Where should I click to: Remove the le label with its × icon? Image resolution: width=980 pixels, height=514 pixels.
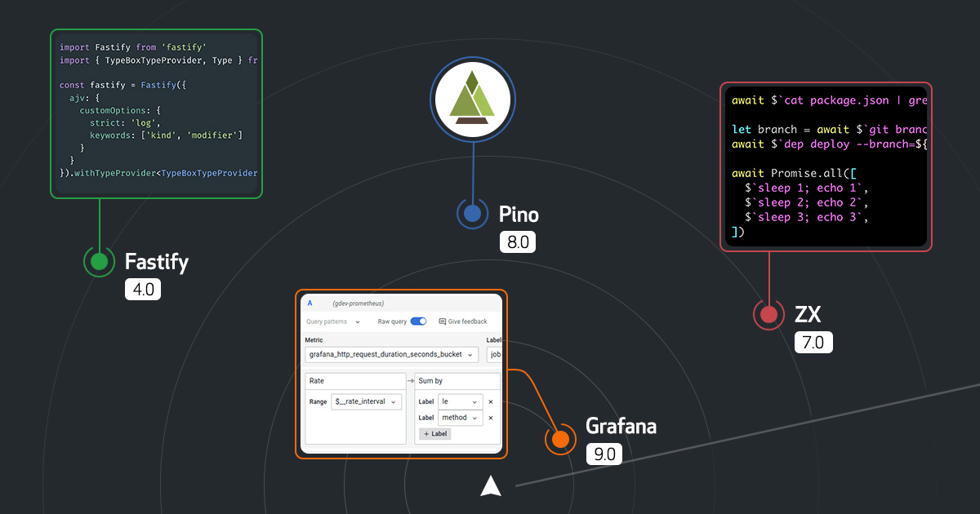(x=492, y=401)
